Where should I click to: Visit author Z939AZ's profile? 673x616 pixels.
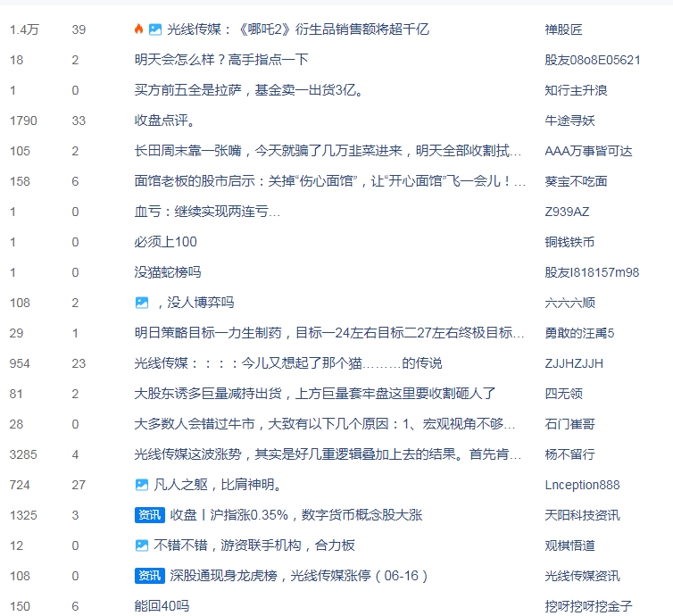(x=567, y=212)
